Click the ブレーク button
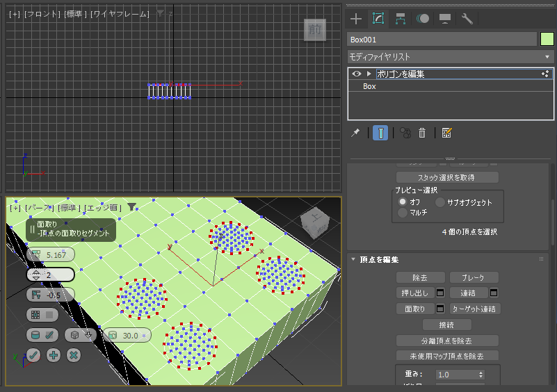Viewport: 557px width, 392px height. 474,277
